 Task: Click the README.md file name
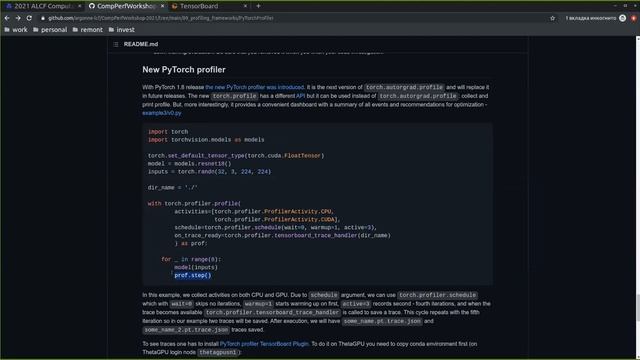141,44
